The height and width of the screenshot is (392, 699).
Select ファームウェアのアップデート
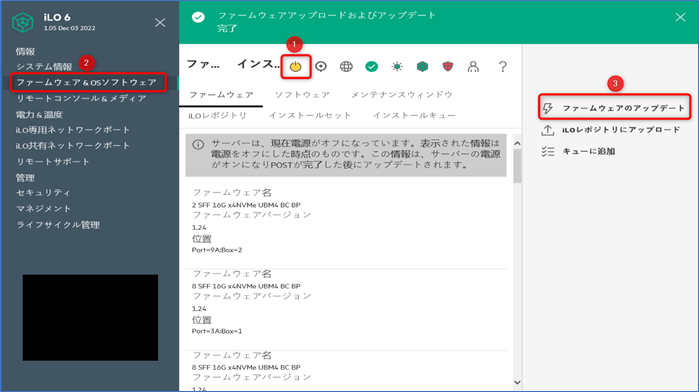[623, 108]
